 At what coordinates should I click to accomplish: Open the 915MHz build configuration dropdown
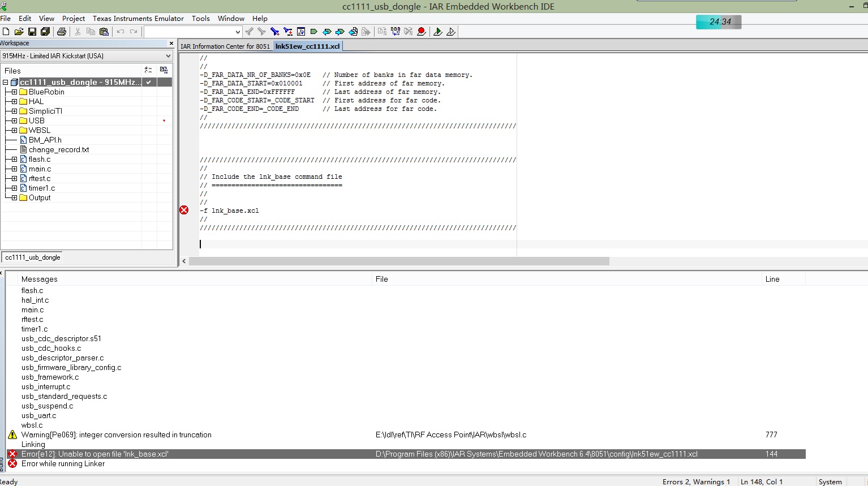point(87,56)
